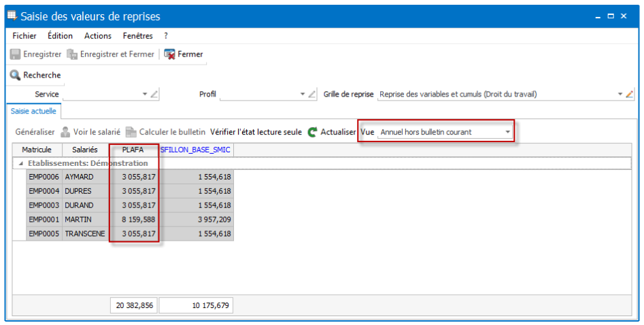Viewport: 644px width, 325px height.
Task: Open the Fenêtres menu
Action: tap(137, 36)
